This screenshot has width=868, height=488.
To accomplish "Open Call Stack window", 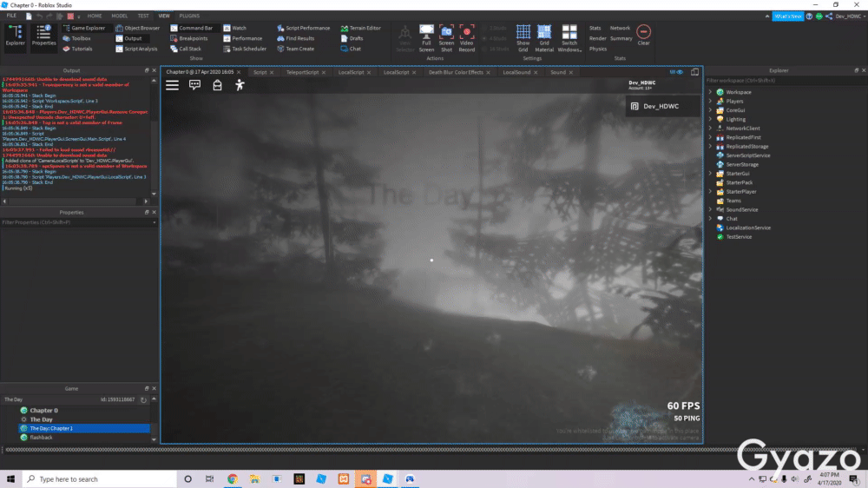I will [186, 49].
